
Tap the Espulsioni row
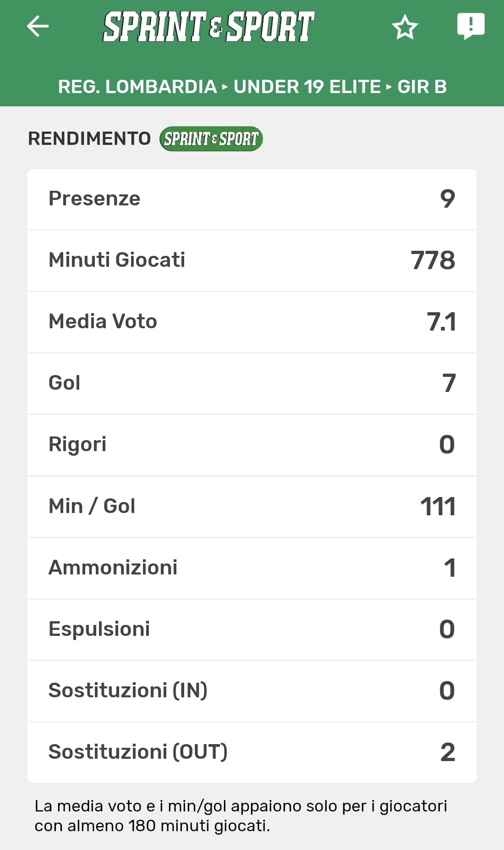point(252,629)
